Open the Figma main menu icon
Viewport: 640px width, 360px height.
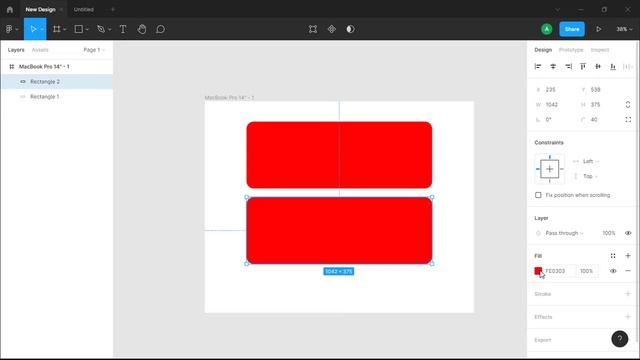pos(9,29)
